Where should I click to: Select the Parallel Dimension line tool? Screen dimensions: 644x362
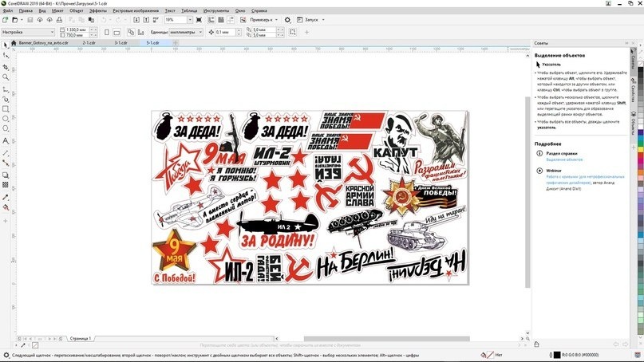point(6,152)
